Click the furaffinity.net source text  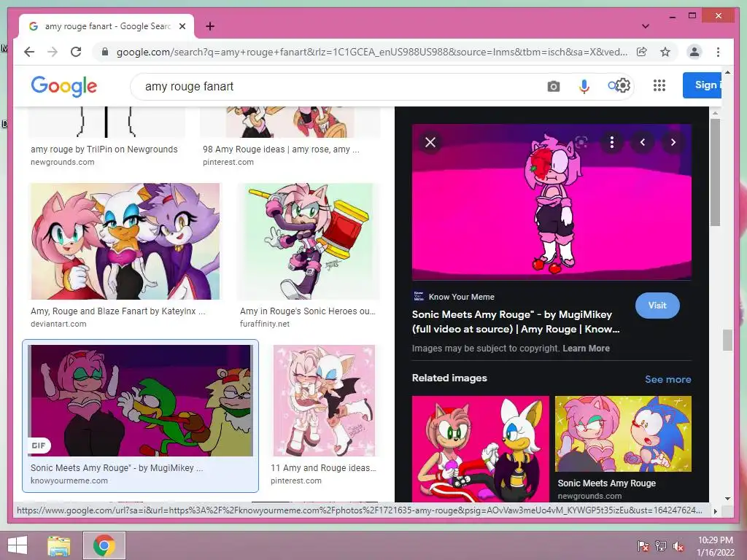click(x=265, y=324)
